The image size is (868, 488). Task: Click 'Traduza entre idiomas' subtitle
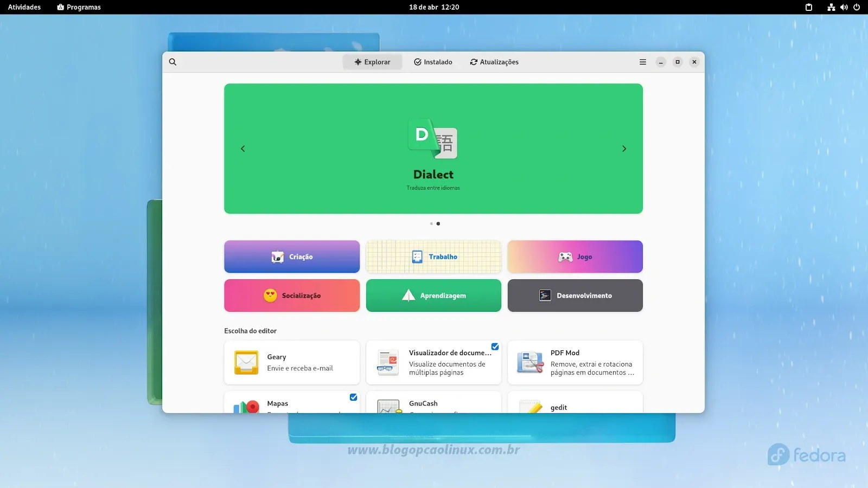(x=433, y=188)
